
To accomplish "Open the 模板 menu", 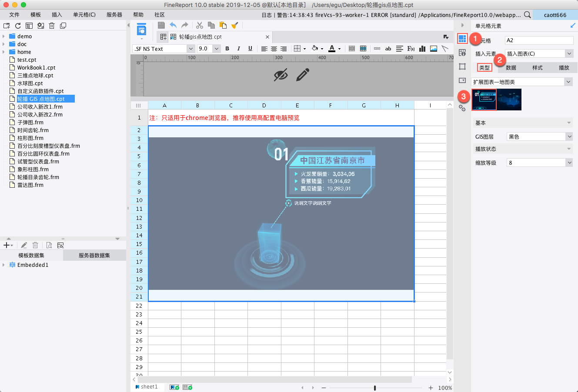I will (36, 15).
